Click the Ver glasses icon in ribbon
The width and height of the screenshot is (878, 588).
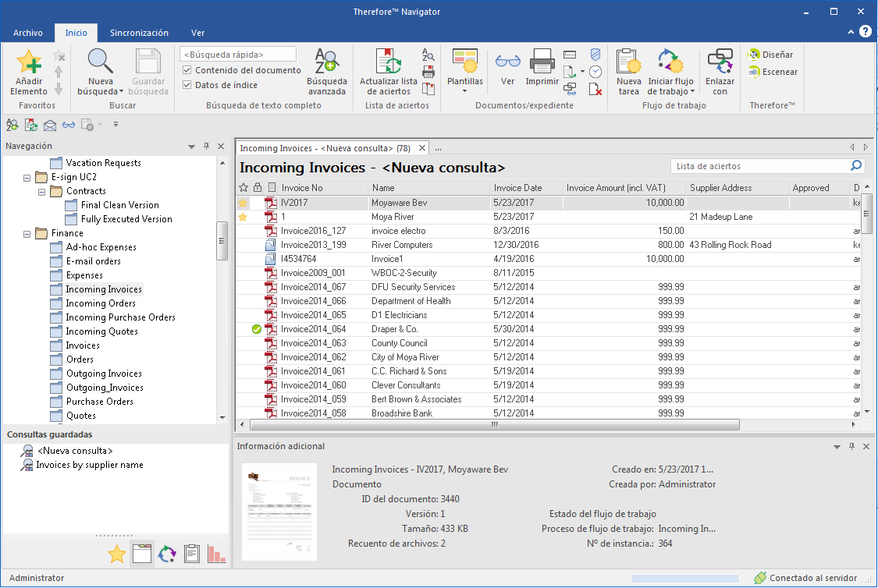click(507, 61)
